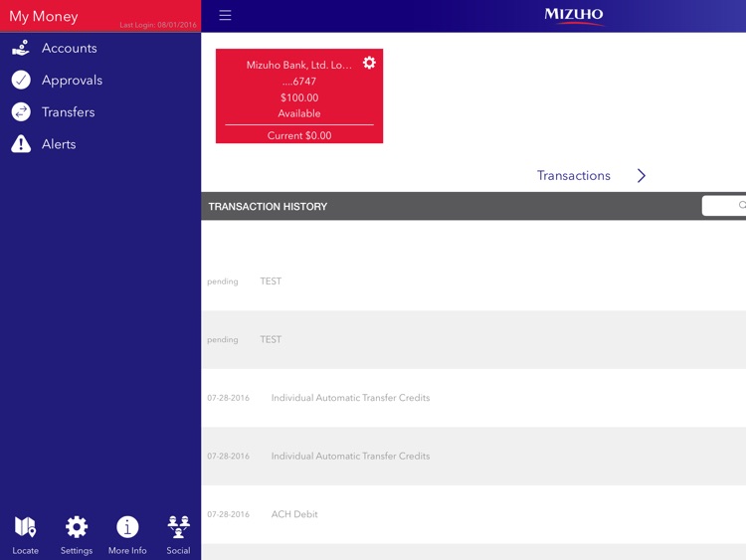Image resolution: width=746 pixels, height=560 pixels.
Task: Open the second Individual Automatic Transfer Credits gray row
Action: [x=473, y=457]
